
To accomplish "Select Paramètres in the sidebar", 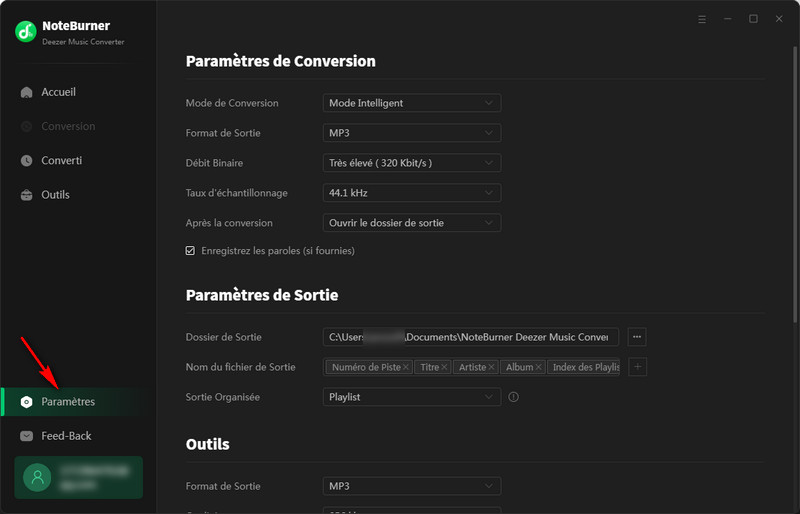I will tap(78, 402).
